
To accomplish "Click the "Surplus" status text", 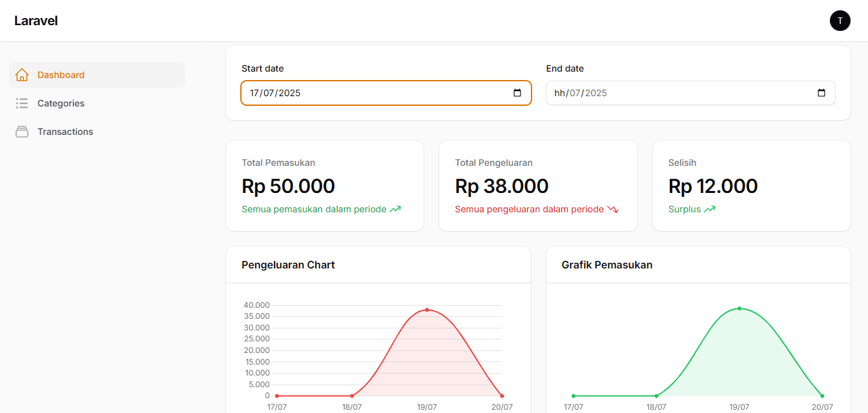I will click(685, 209).
